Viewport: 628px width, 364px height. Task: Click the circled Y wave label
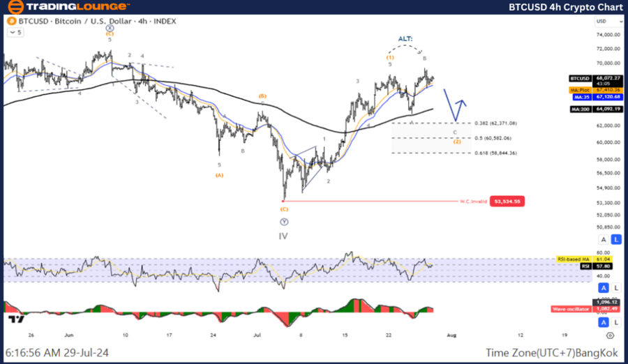pos(284,222)
